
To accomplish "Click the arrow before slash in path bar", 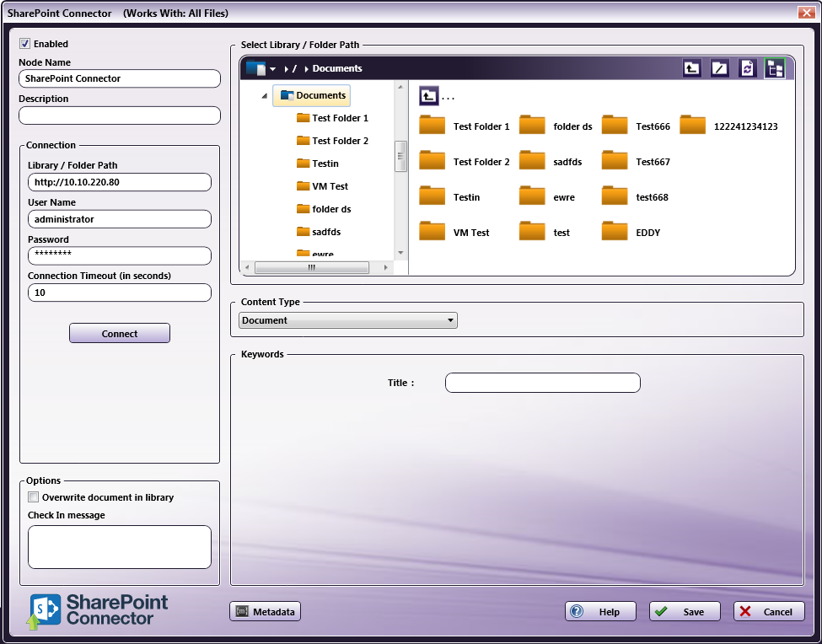I will click(x=287, y=68).
